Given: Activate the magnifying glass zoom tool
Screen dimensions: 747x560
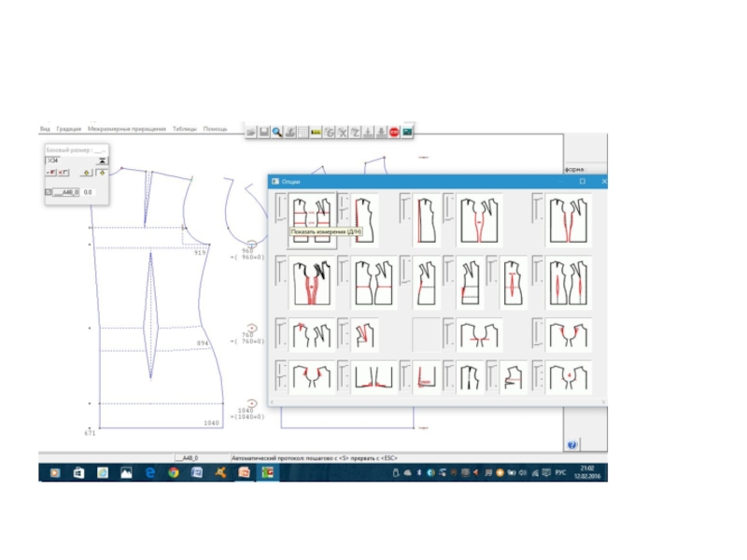Looking at the screenshot, I should click(x=276, y=133).
